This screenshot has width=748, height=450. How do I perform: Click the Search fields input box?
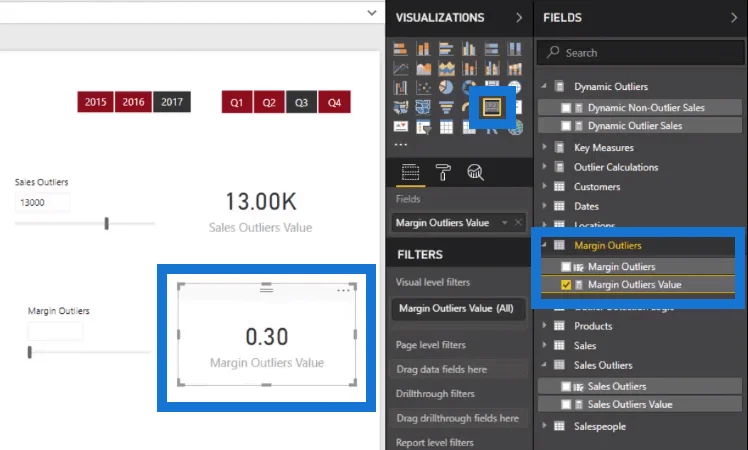640,52
